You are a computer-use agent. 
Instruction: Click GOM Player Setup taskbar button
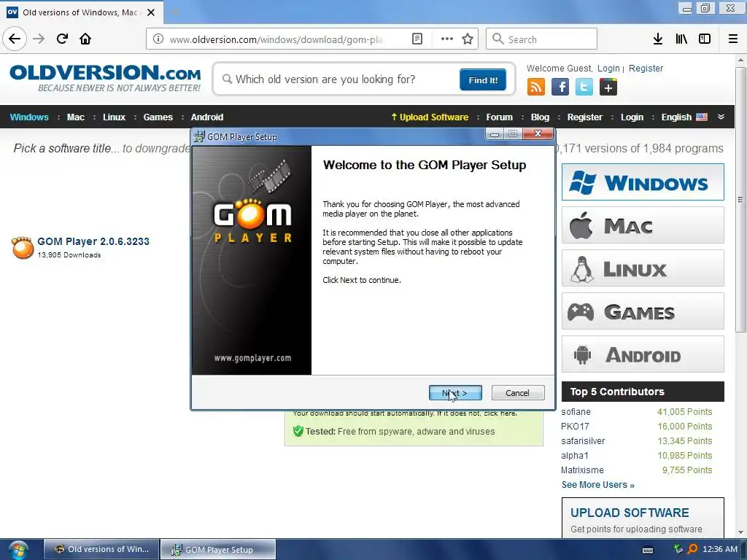(x=218, y=550)
